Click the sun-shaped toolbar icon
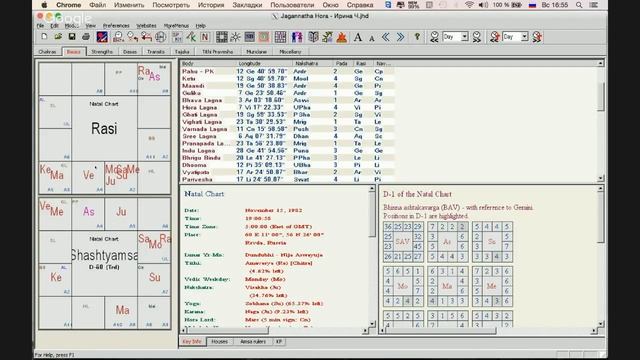Viewport: 640px width, 360px height. tap(236, 37)
